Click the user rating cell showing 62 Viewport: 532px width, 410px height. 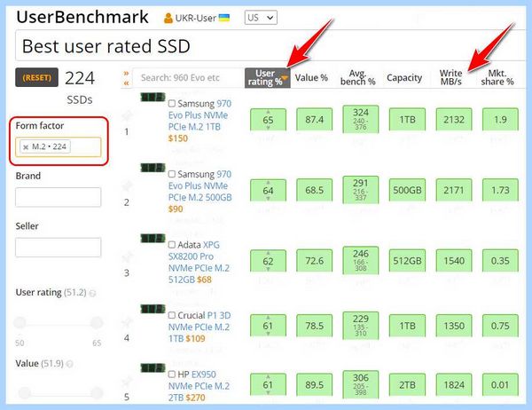(x=268, y=261)
